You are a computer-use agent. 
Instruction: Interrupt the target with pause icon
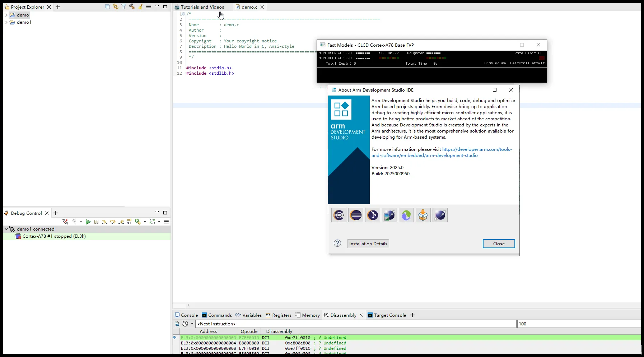point(96,222)
